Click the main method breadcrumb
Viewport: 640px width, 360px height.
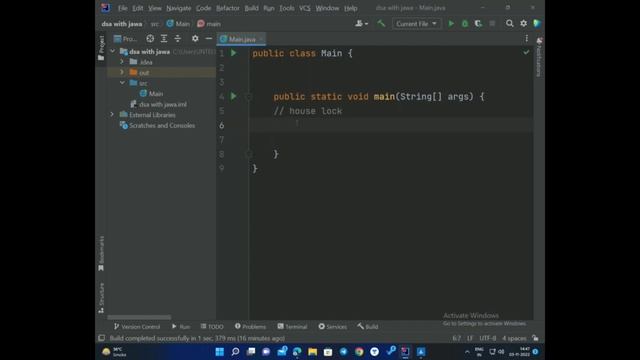[x=209, y=24]
